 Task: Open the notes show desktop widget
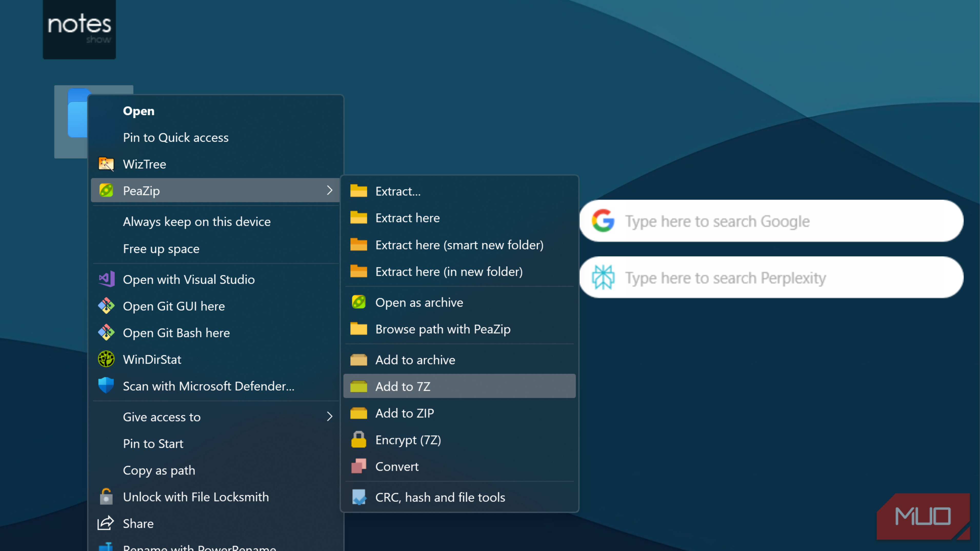point(79,29)
